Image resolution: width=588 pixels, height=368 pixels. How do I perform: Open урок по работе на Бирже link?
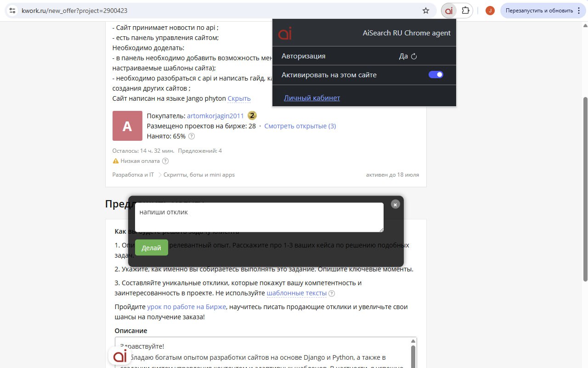pyautogui.click(x=187, y=307)
